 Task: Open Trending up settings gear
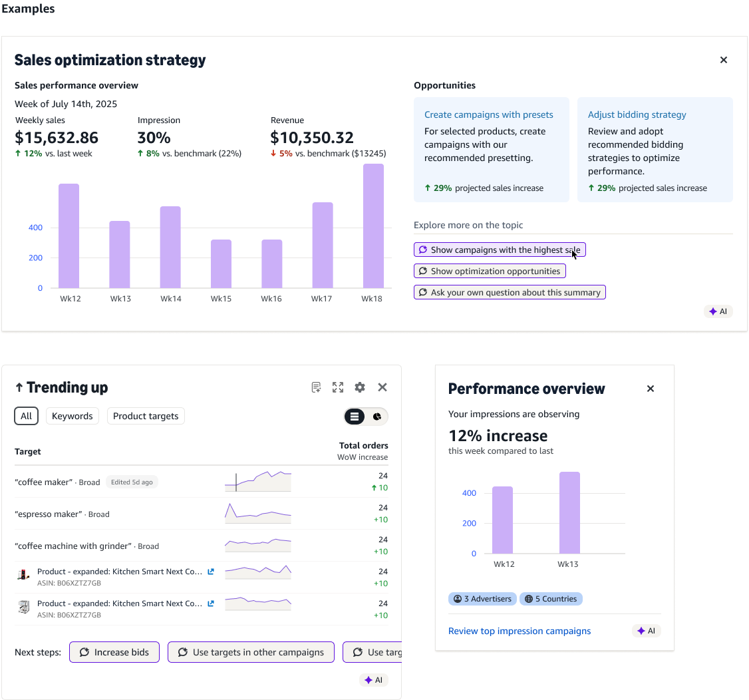coord(360,387)
